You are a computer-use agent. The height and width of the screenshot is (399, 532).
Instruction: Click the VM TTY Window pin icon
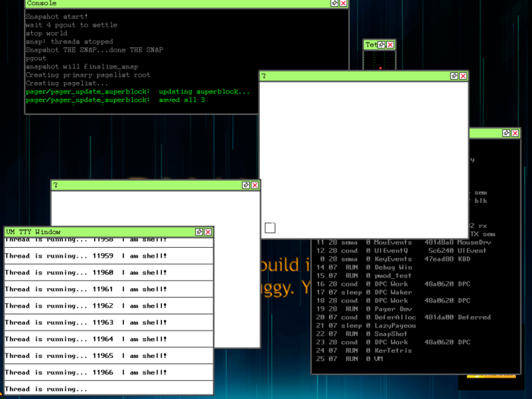(x=198, y=232)
